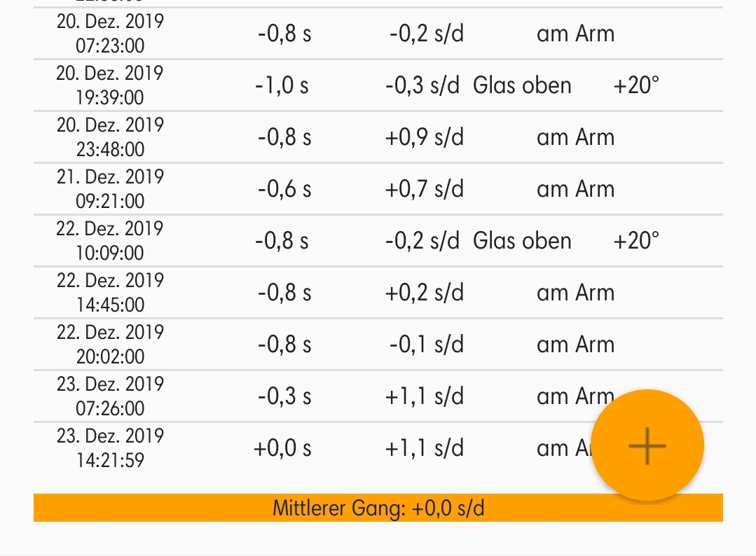Viewport: 756px width, 556px height.
Task: Select the 20. Dez. 2019 23:48:00 row
Action: point(109,137)
